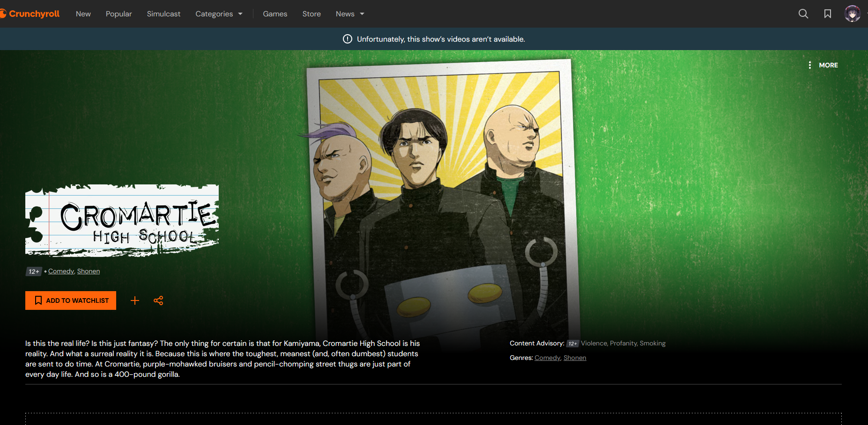
Task: Open the Crunchyroll home logo
Action: click(30, 14)
